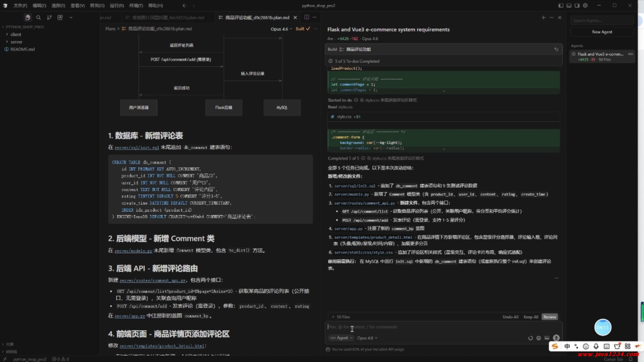644x362 pixels.
Task: Click the Keep All button
Action: [x=531, y=317]
